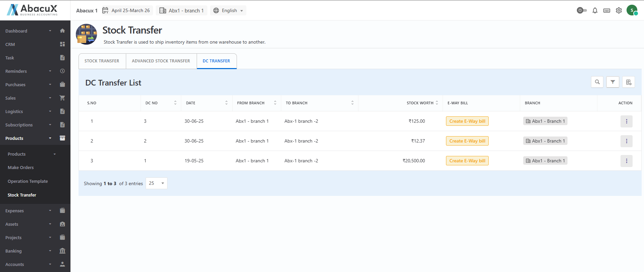Open the settings gear icon
The width and height of the screenshot is (644, 272).
618,11
